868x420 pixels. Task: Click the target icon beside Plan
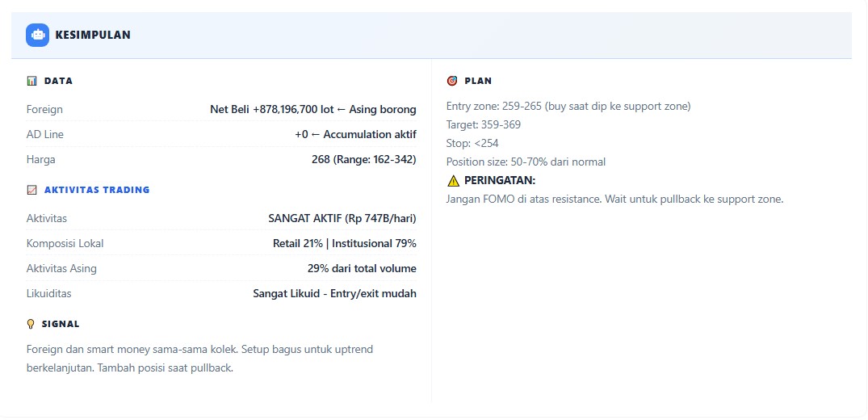click(452, 81)
